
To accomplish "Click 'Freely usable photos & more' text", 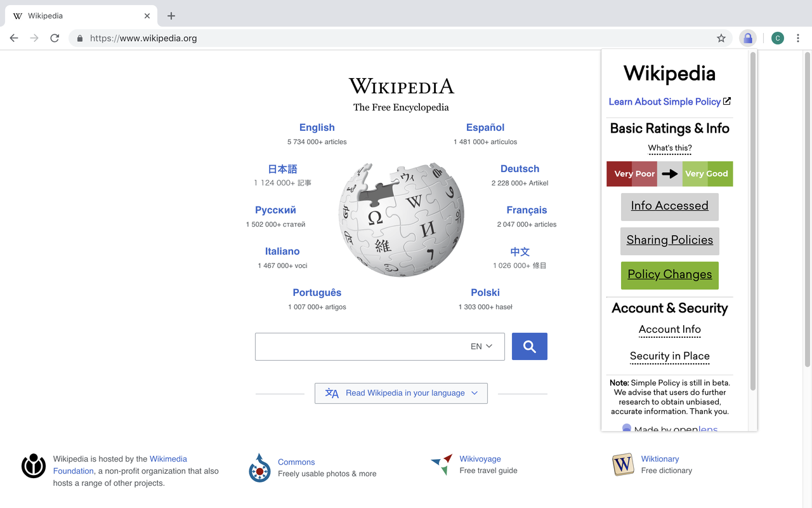I will coord(327,474).
